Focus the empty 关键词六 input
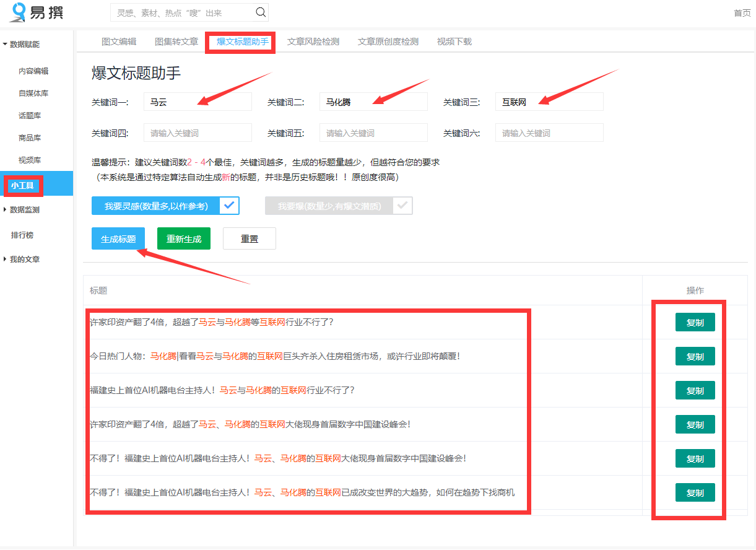Image resolution: width=756 pixels, height=550 pixels. [x=549, y=133]
